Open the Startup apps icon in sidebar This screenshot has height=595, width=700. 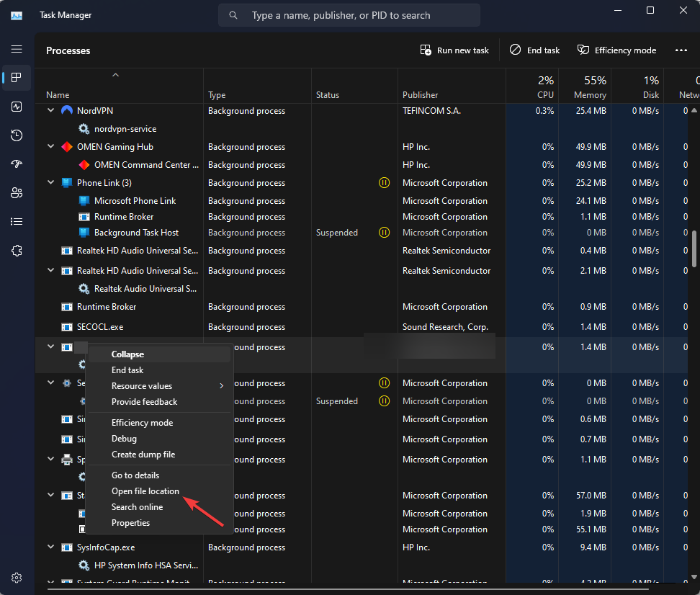pos(17,164)
